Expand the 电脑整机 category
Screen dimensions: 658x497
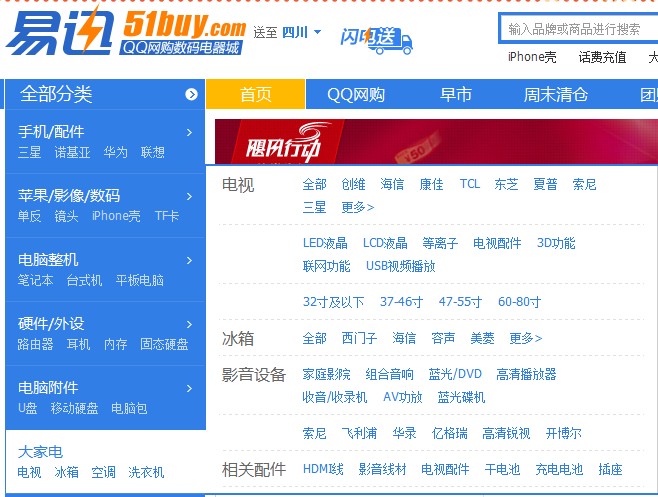click(189, 259)
